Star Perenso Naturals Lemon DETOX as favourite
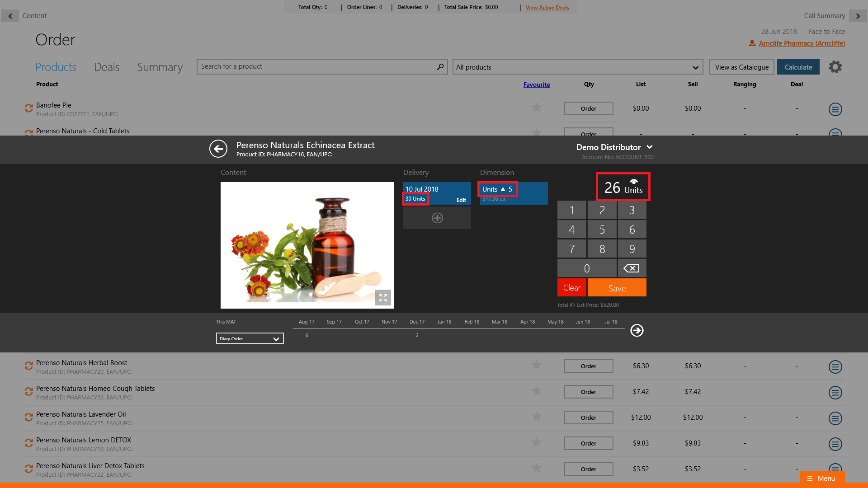Viewport: 868px width, 488px height. (x=537, y=442)
